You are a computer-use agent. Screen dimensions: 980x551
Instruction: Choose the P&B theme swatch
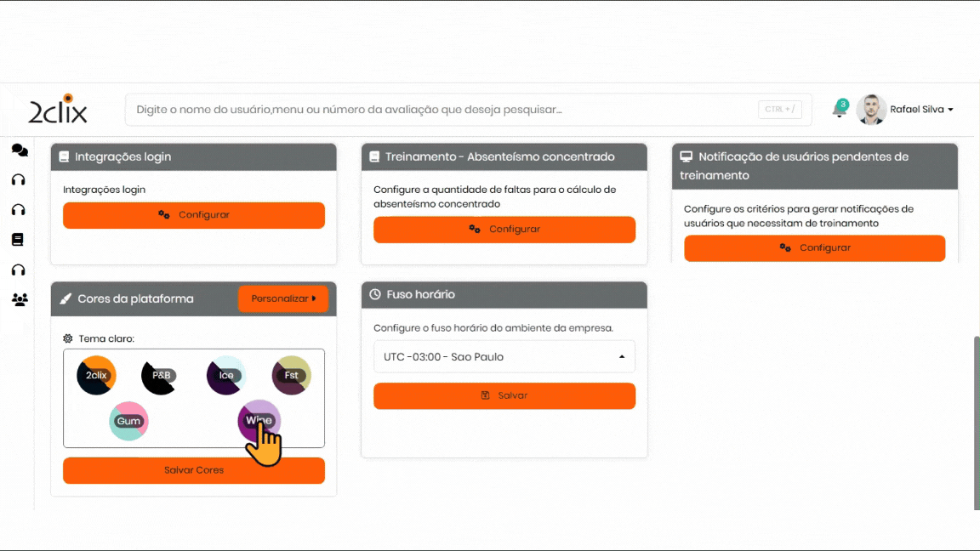161,375
